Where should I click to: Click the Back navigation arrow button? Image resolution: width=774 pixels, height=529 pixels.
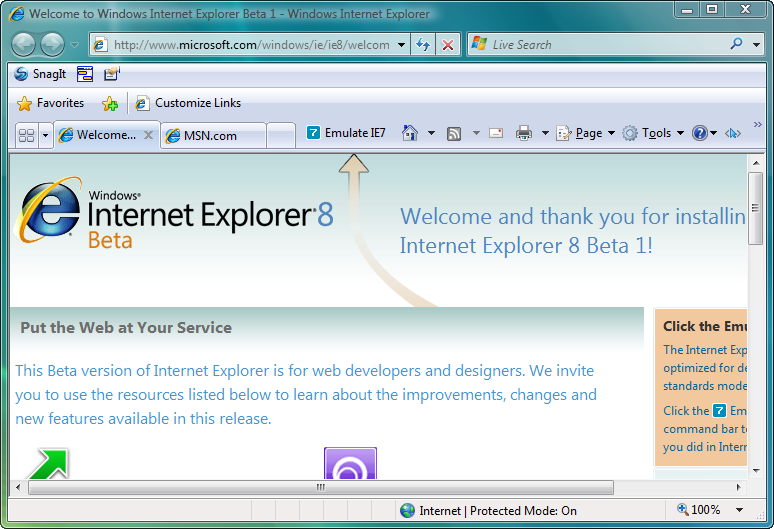(x=24, y=45)
